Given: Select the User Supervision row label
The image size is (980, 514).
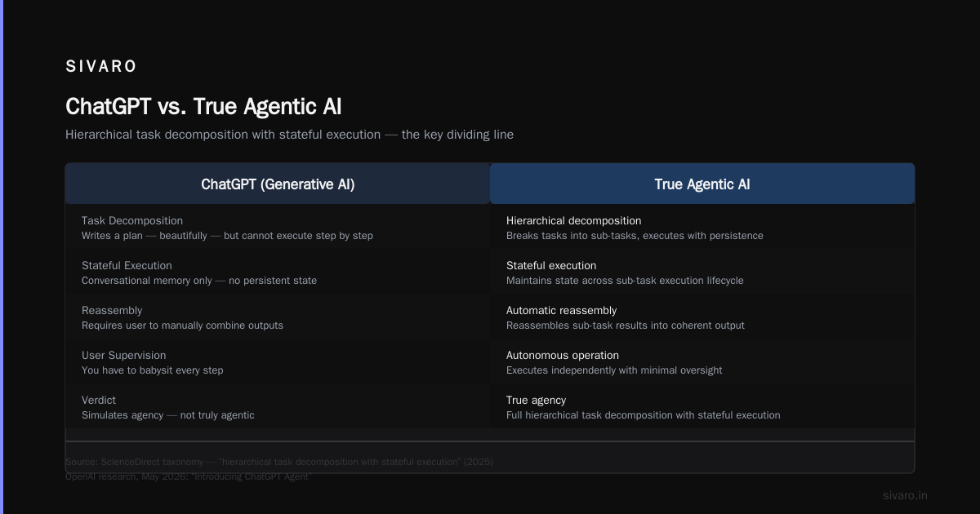Looking at the screenshot, I should click(x=123, y=356).
